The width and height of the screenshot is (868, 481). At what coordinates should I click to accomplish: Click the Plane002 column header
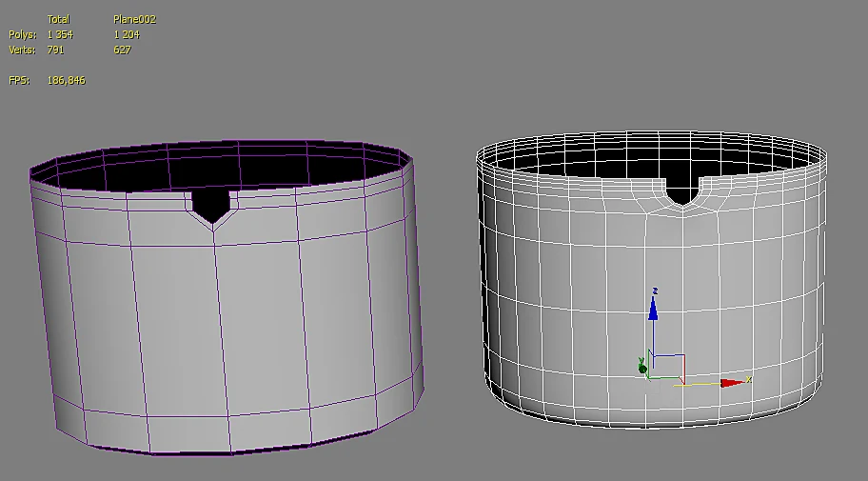click(135, 19)
